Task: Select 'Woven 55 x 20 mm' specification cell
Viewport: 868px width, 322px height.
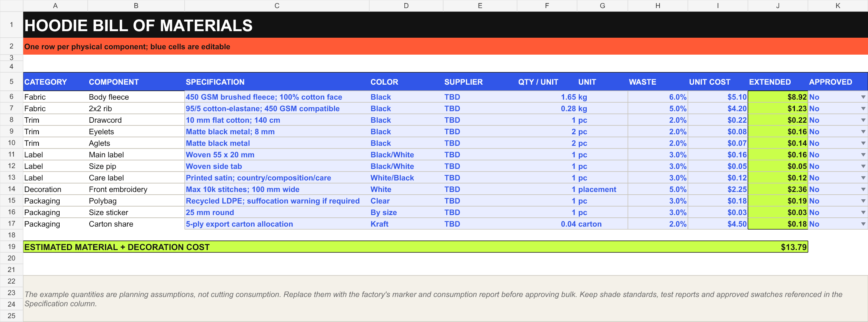Action: click(x=277, y=155)
